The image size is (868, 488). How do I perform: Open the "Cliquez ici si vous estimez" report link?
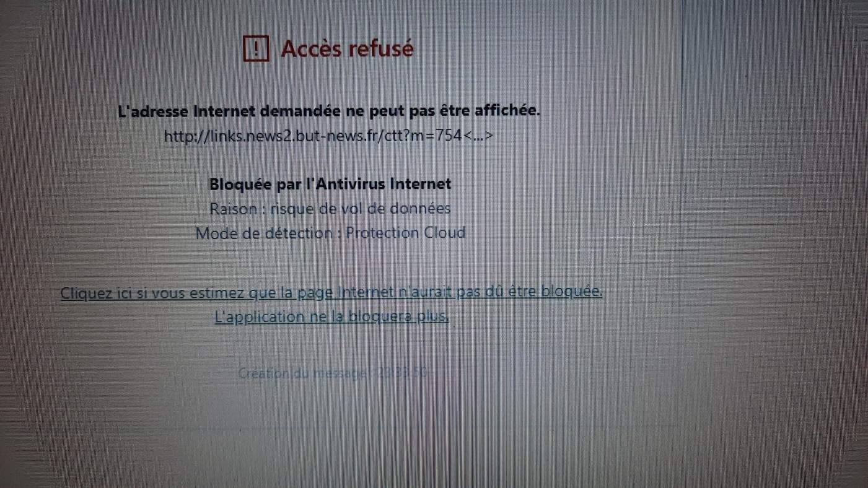click(x=331, y=292)
